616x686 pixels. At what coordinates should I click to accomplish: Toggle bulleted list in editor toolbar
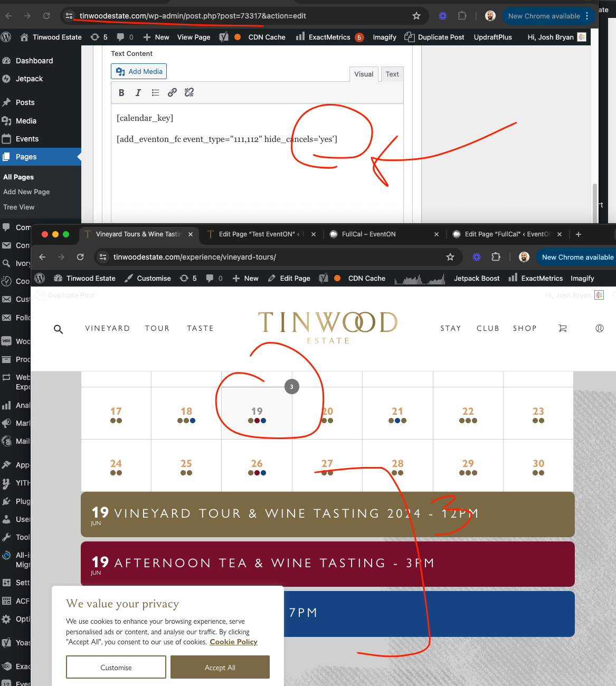pyautogui.click(x=155, y=92)
